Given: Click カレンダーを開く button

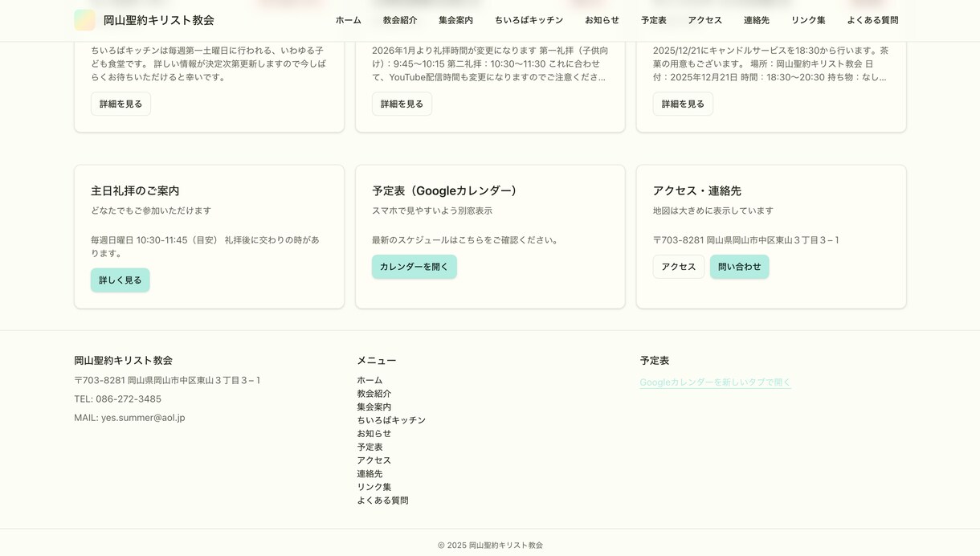Looking at the screenshot, I should pyautogui.click(x=414, y=267).
